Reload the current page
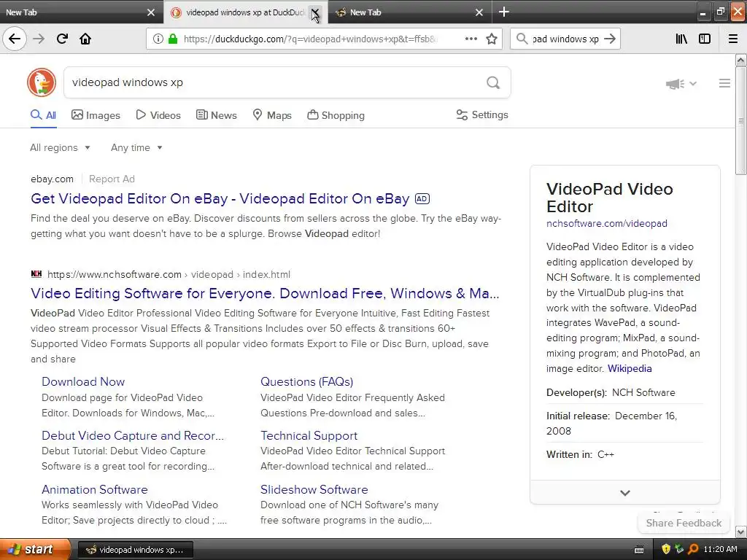This screenshot has width=747, height=560. (62, 39)
